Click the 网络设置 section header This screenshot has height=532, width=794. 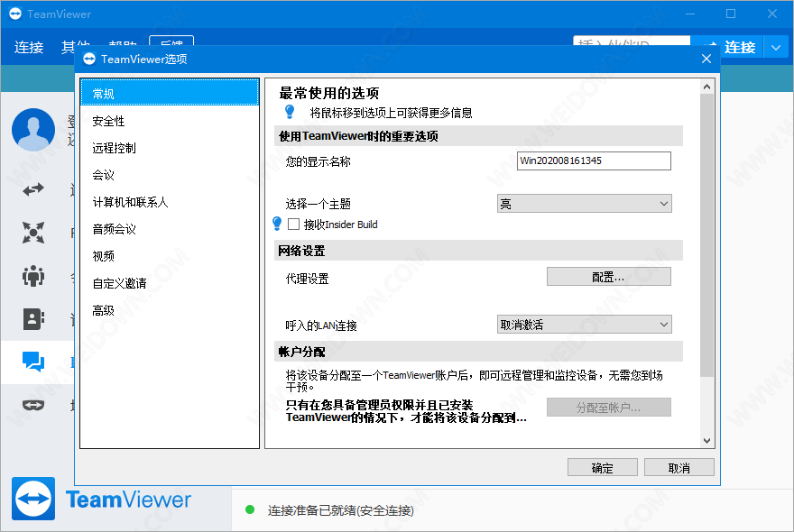[x=478, y=251]
